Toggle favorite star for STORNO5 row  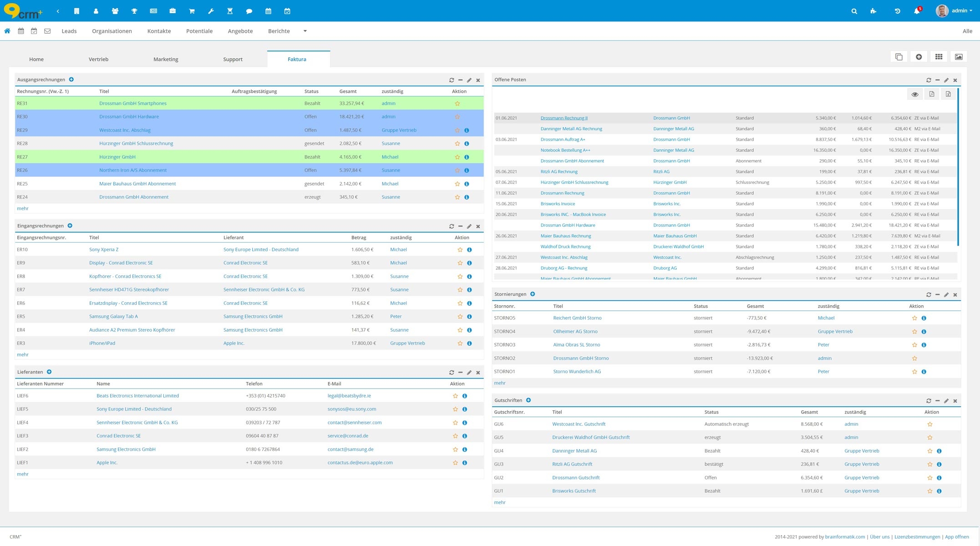tap(914, 318)
